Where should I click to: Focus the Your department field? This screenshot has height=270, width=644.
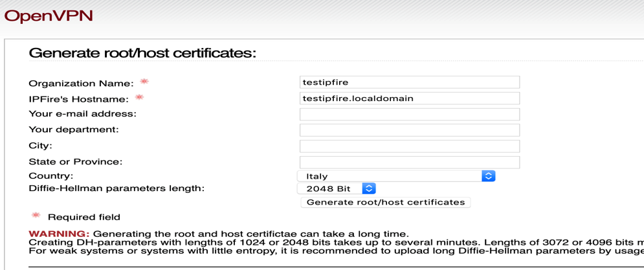click(x=410, y=130)
